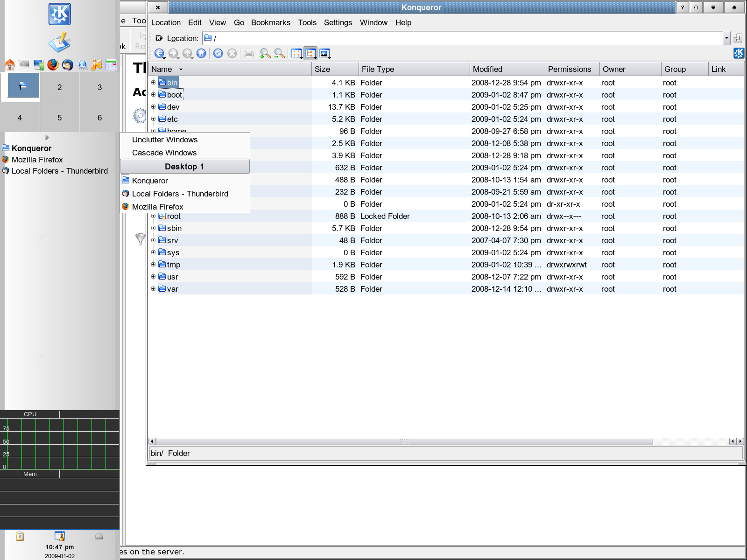Zoom out with the minus magnifier
Image resolution: width=747 pixels, height=560 pixels.
coord(280,53)
